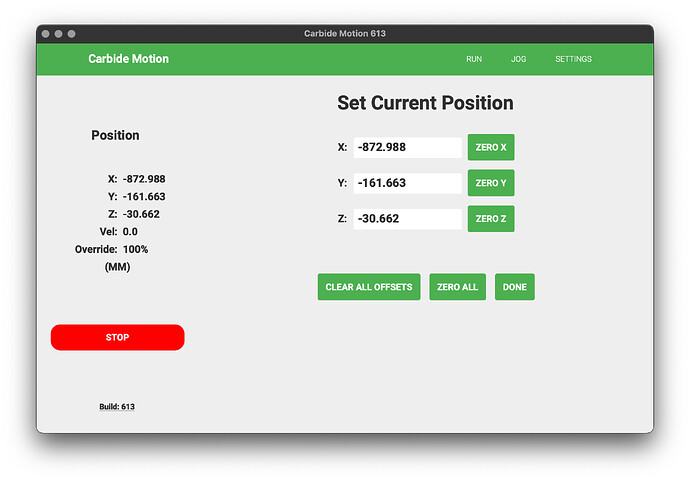Click the DONE button
The width and height of the screenshot is (690, 480).
[515, 287]
